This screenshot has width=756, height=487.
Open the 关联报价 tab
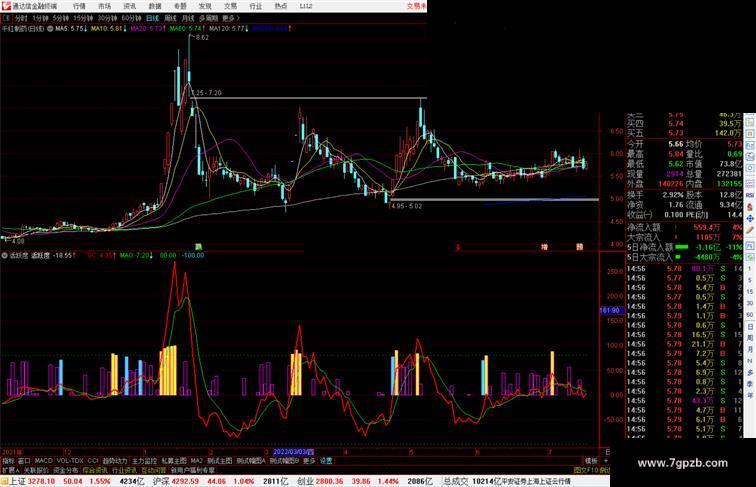point(37,470)
